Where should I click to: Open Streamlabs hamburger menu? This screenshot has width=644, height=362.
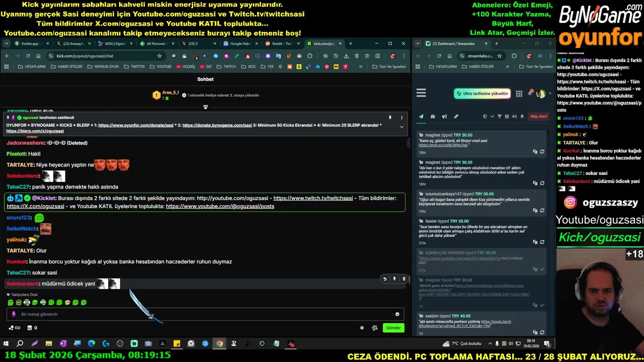click(x=421, y=93)
